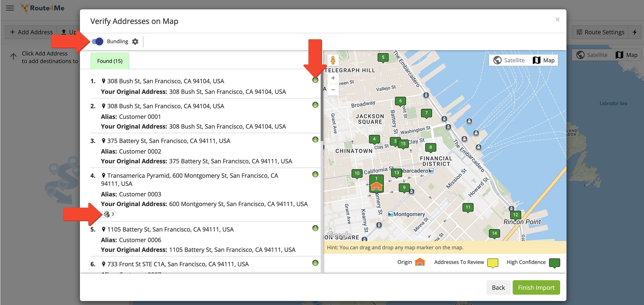
Task: Select the Transamerica Pyramid address entry
Action: pyautogui.click(x=192, y=176)
